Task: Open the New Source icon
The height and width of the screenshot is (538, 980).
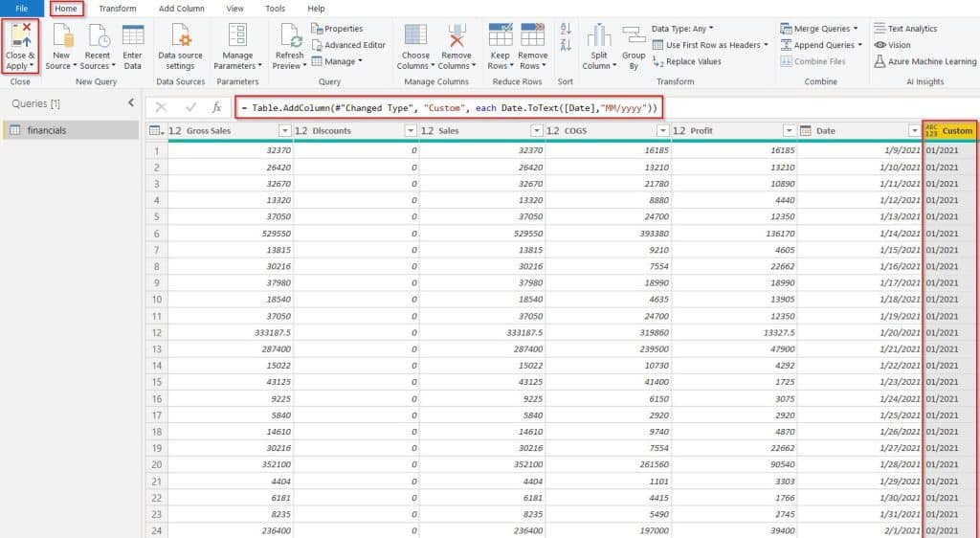Action: [x=62, y=35]
